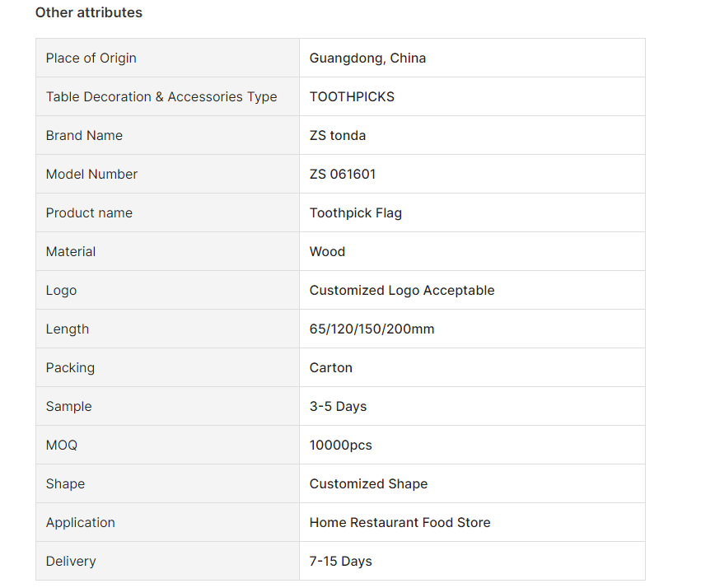Click the "Other attributes" heading

(x=88, y=12)
